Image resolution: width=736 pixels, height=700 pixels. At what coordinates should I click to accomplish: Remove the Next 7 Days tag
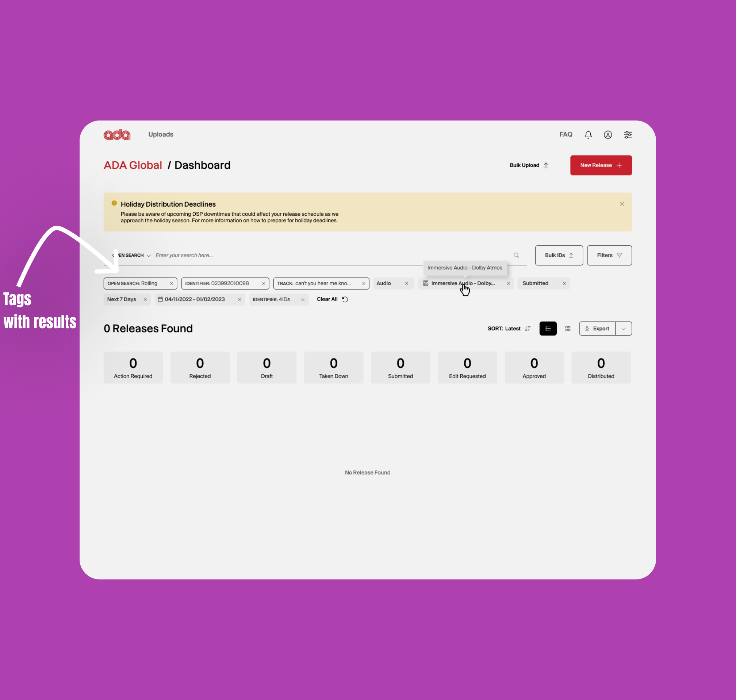[145, 300]
